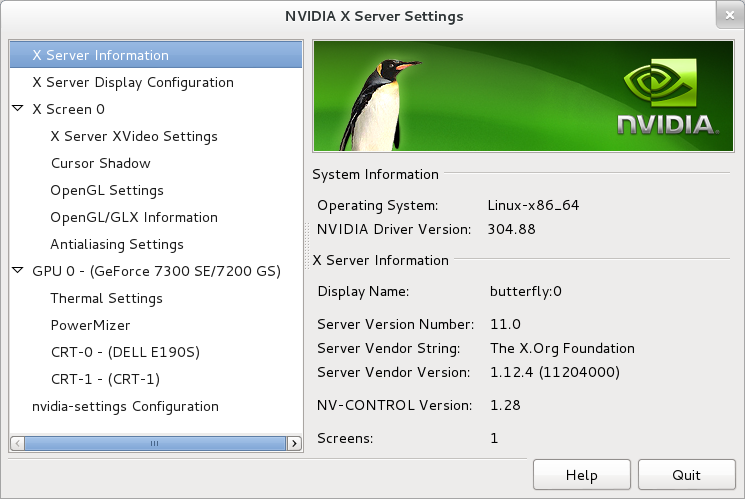Click the Linux-x86_64 operating system value

point(533,205)
